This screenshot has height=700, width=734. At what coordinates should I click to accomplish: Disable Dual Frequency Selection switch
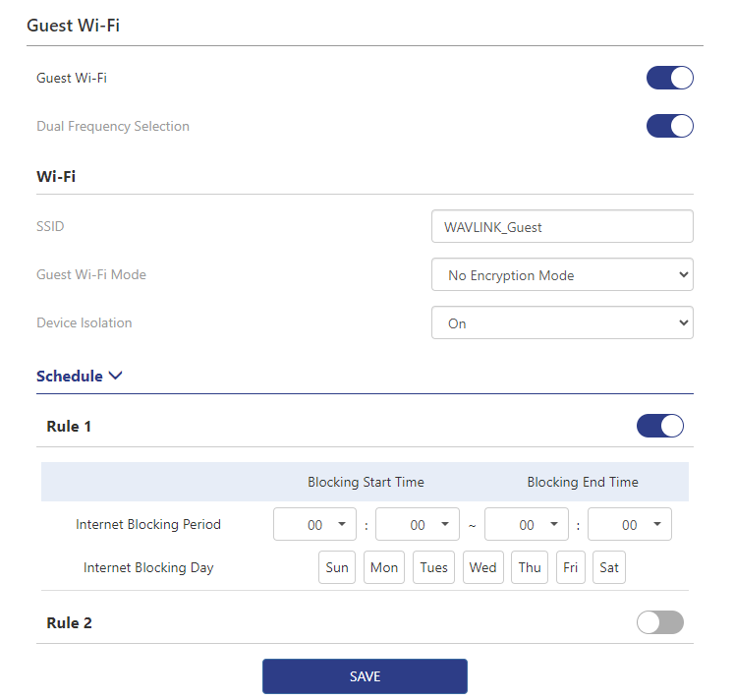(x=669, y=126)
